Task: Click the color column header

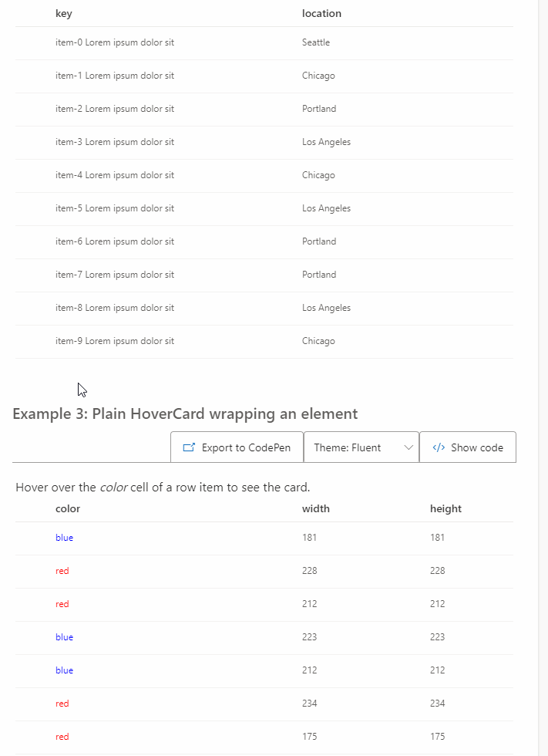Action: (x=68, y=508)
